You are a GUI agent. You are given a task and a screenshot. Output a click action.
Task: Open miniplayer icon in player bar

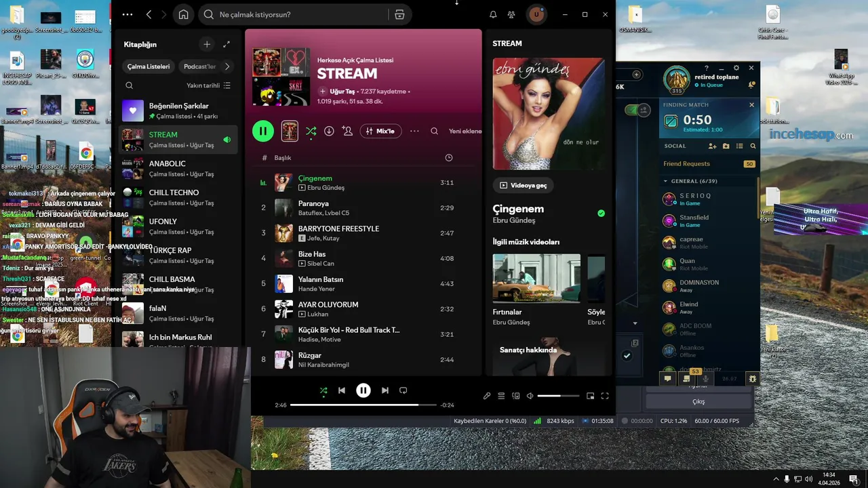pos(590,396)
